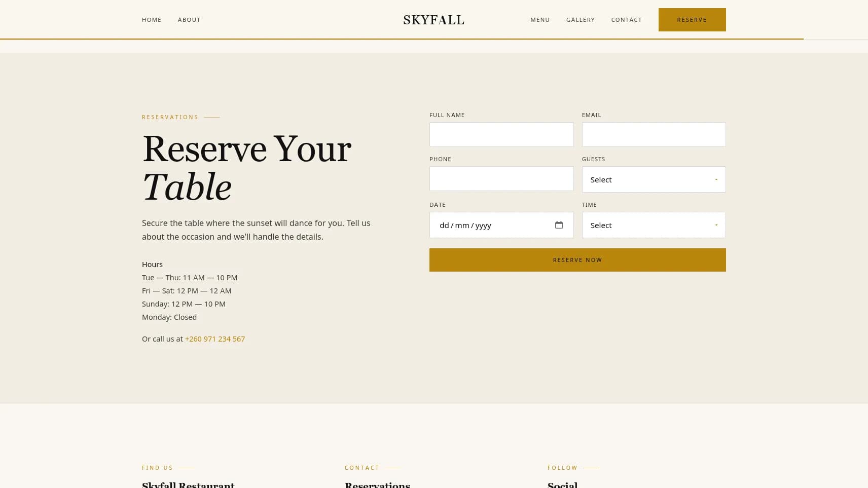This screenshot has height=488, width=868.
Task: Click the 'FIND US' footer label
Action: pos(157,468)
